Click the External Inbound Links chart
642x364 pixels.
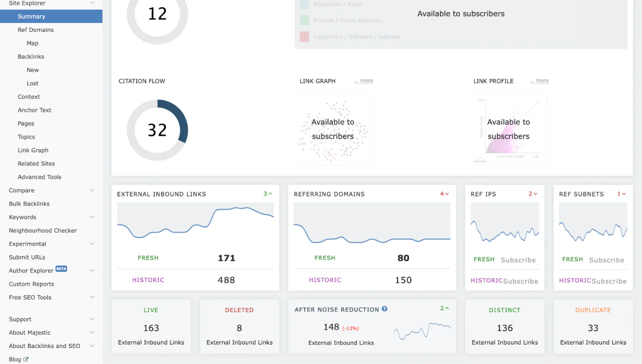[x=196, y=223]
